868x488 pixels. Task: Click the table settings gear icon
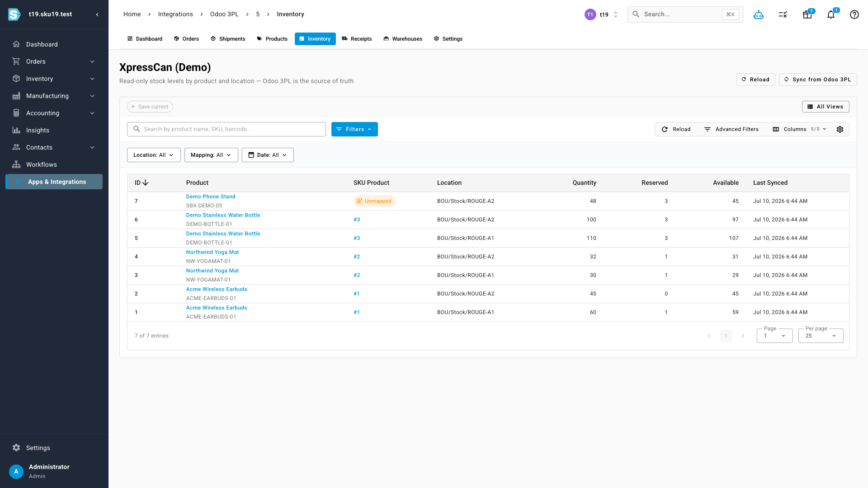840,129
